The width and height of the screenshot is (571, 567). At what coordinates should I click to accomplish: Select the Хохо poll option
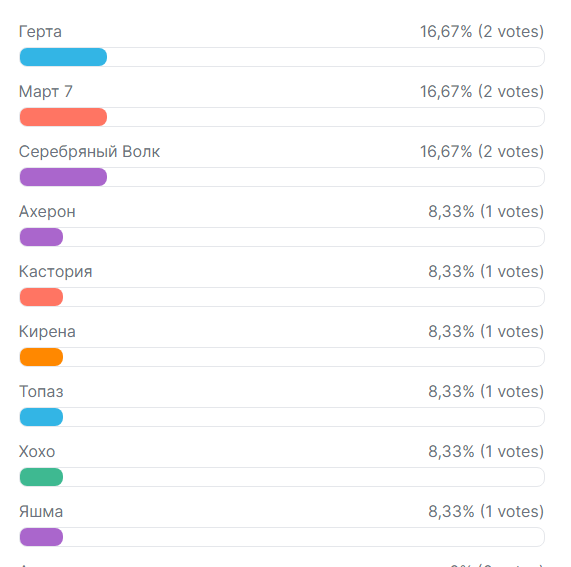(37, 452)
